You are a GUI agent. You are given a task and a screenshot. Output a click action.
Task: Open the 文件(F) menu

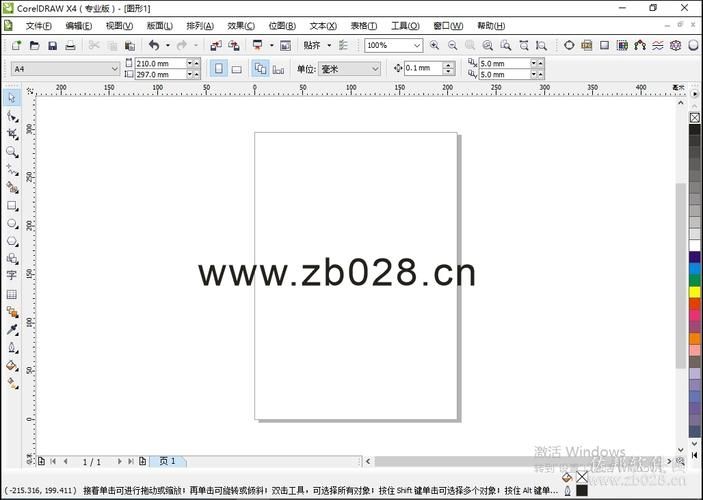click(39, 26)
